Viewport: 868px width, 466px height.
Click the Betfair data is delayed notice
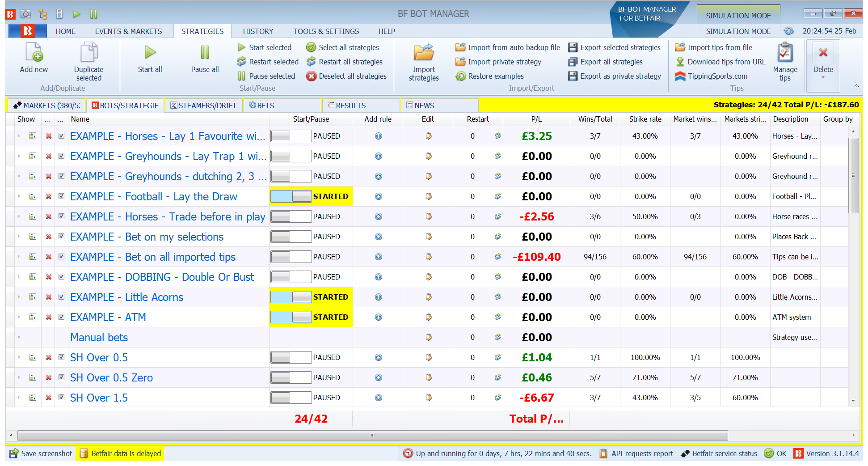point(120,453)
